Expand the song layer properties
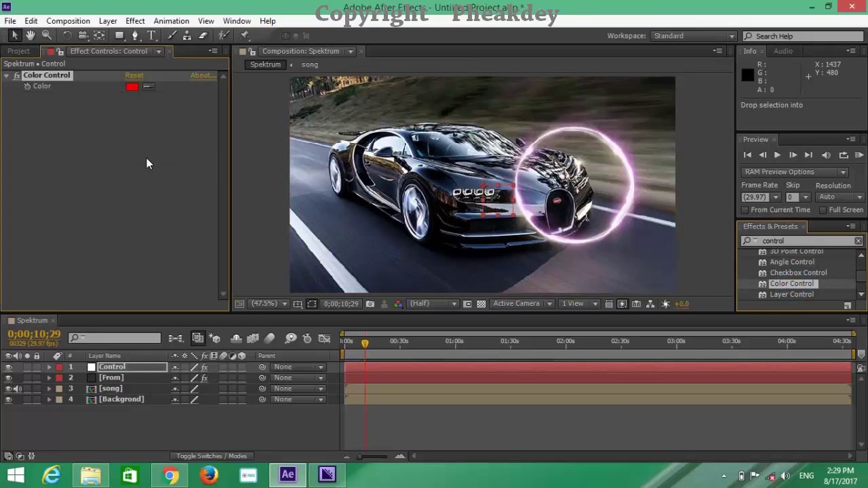Image resolution: width=868 pixels, height=488 pixels. coord(49,388)
